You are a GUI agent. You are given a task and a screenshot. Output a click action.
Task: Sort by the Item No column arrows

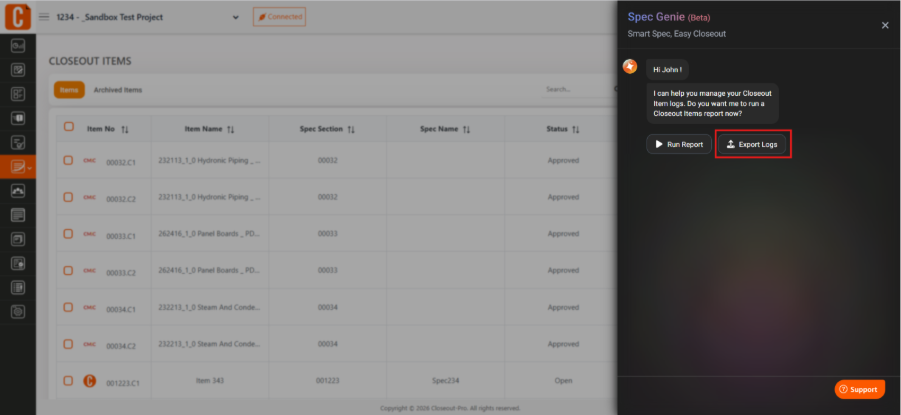pyautogui.click(x=125, y=130)
